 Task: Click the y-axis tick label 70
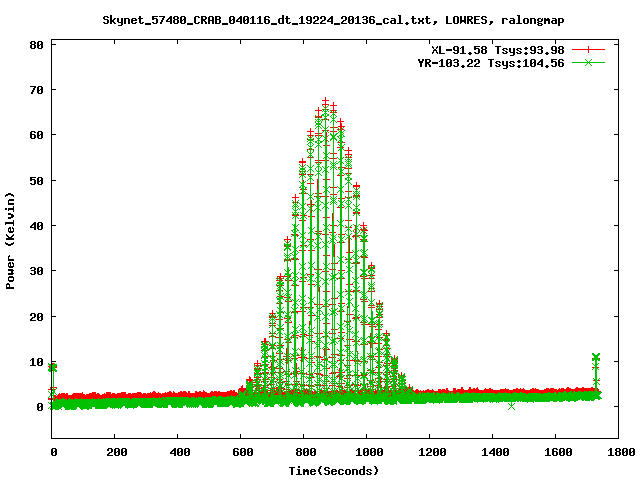pyautogui.click(x=36, y=90)
